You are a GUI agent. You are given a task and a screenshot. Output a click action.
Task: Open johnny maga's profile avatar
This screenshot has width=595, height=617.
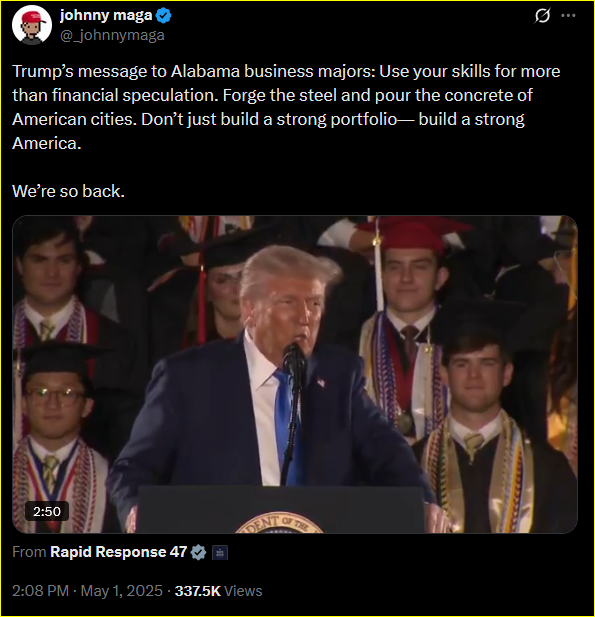31,24
